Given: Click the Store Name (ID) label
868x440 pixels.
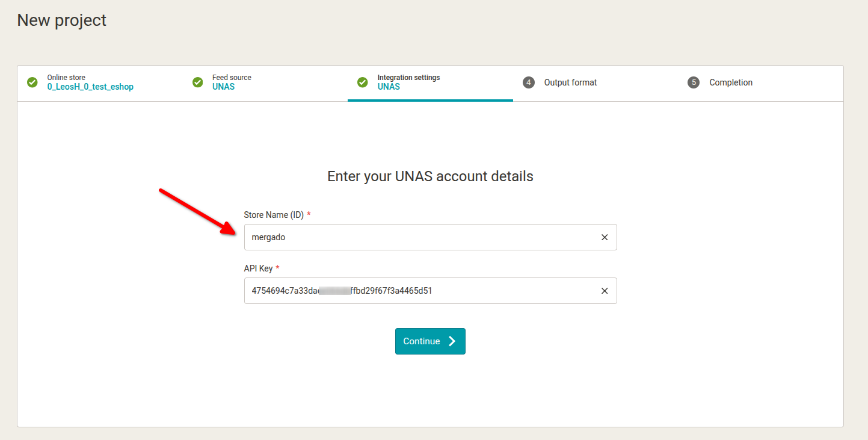Looking at the screenshot, I should point(274,215).
